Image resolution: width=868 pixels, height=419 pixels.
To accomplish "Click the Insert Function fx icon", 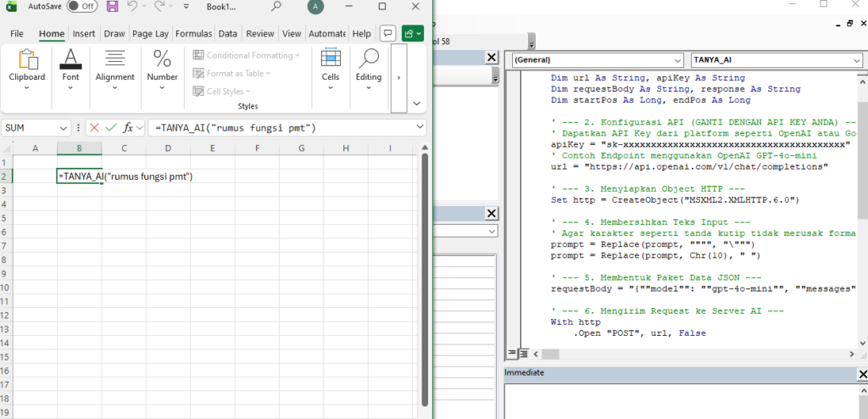I will click(127, 128).
